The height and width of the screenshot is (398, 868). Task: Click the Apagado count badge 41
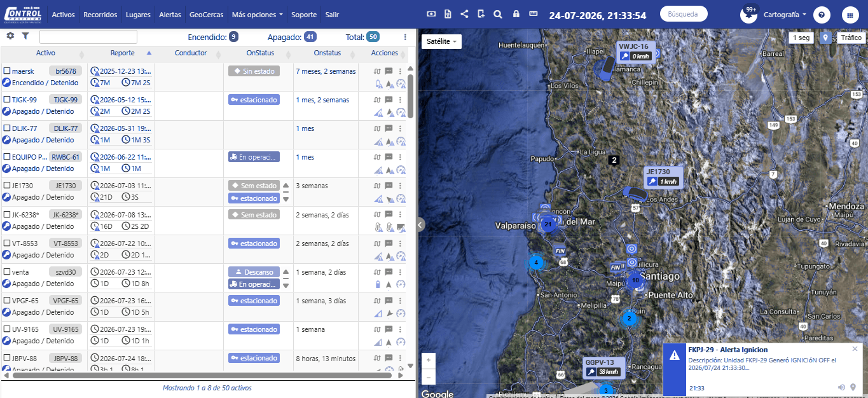click(x=310, y=37)
